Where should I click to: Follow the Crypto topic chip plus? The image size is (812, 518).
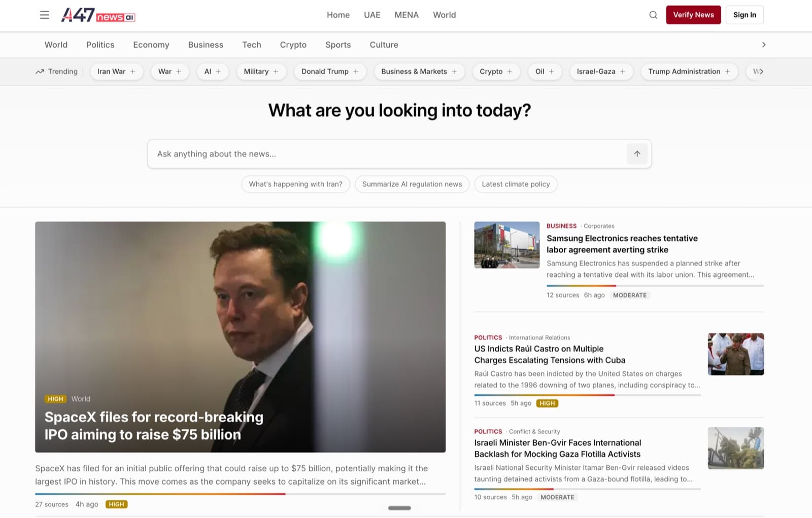point(510,72)
